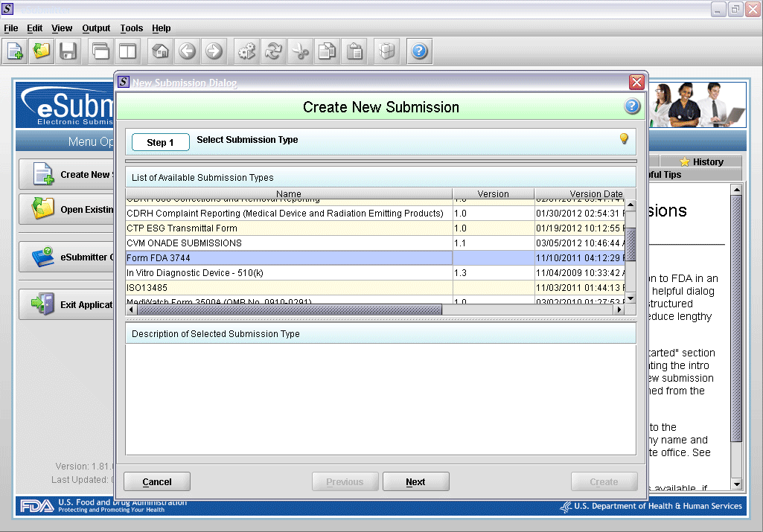Select Form FDA 3744 row
The image size is (763, 532).
click(x=374, y=257)
